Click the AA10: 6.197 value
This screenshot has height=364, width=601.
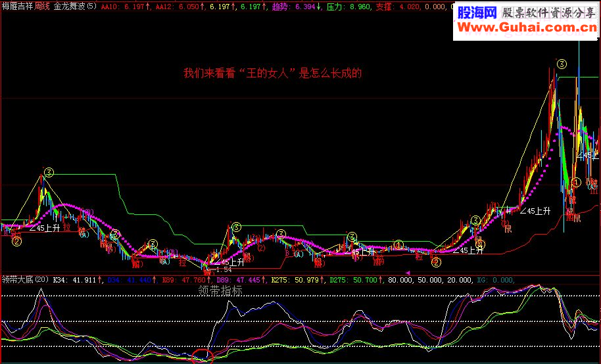click(125, 7)
